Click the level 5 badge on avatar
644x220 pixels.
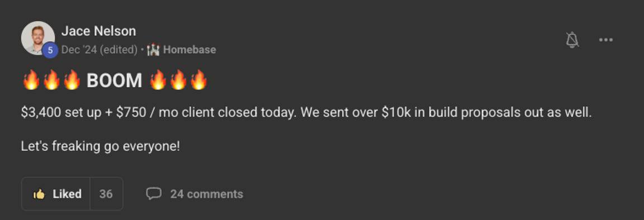click(x=50, y=50)
